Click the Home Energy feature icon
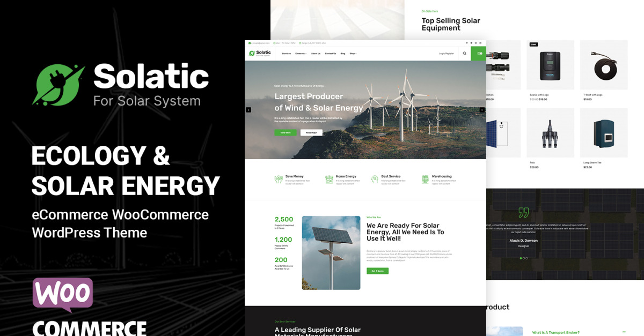Image resolution: width=644 pixels, height=336 pixels. 329,180
